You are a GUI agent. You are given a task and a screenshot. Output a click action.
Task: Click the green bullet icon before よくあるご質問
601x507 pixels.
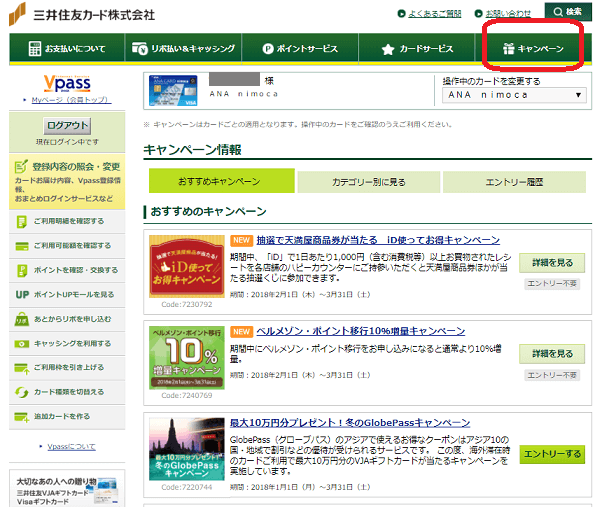pos(401,14)
